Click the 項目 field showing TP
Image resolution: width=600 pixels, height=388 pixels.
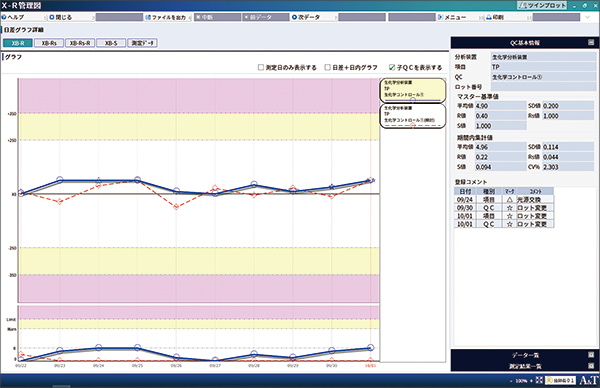(543, 67)
